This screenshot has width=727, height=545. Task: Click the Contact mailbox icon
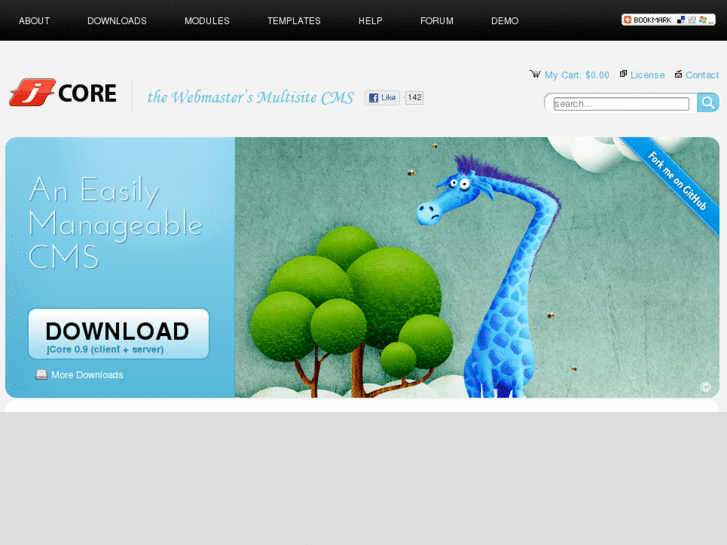point(678,74)
